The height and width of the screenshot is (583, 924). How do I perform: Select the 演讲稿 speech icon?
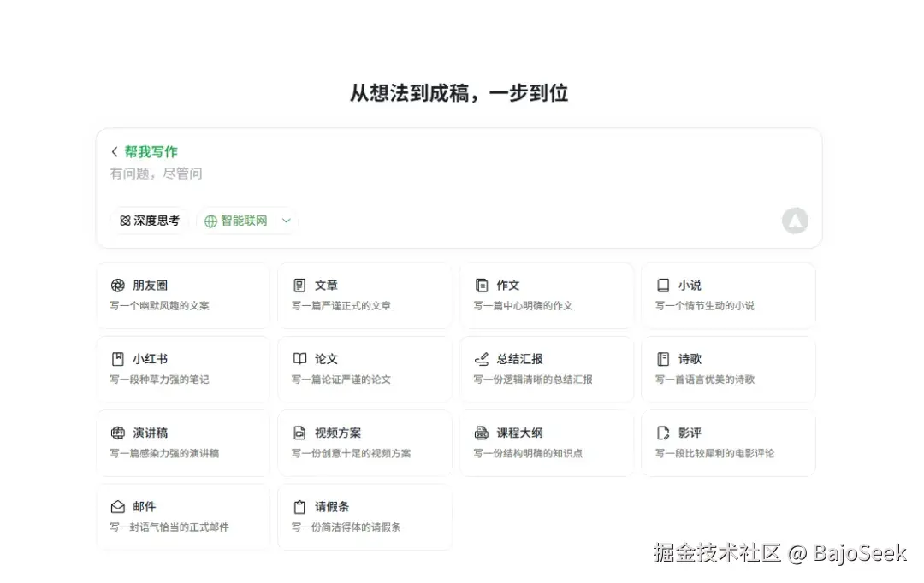click(120, 433)
